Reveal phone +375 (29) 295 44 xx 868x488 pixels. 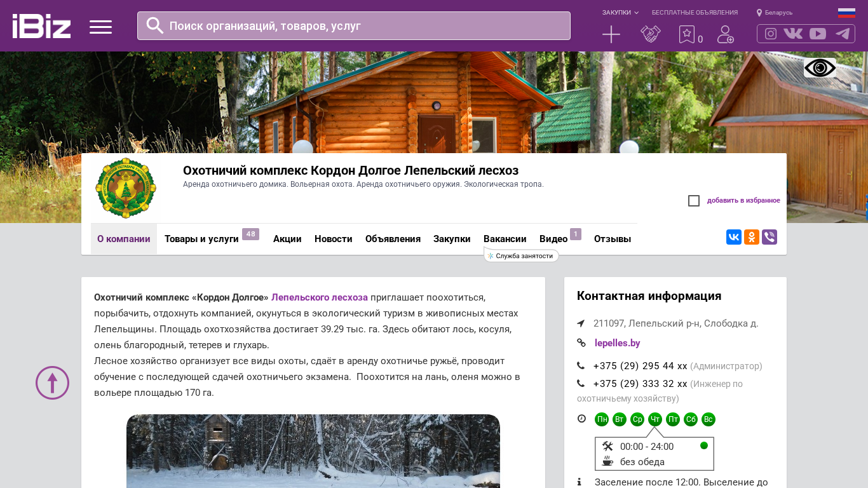641,366
